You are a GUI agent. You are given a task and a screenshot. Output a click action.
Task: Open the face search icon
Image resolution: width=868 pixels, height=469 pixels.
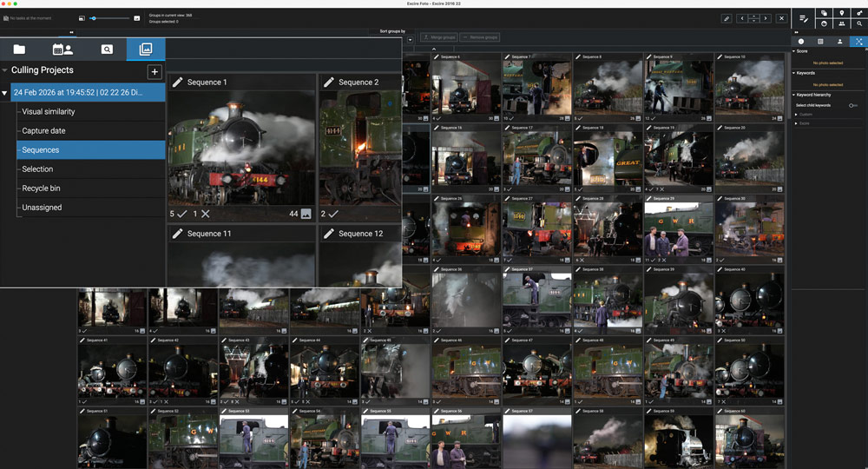[x=825, y=23]
